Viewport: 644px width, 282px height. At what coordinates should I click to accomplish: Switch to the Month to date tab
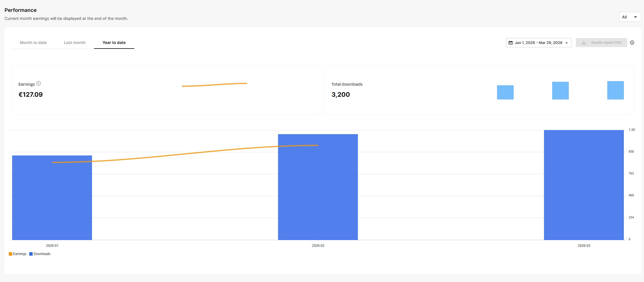[x=33, y=43]
